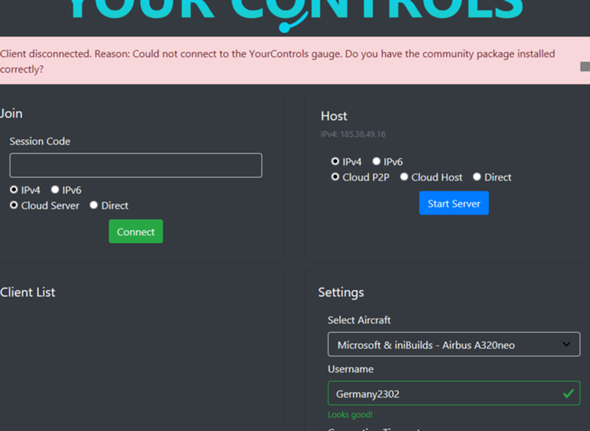
Task: Click the Username label
Action: (x=350, y=369)
